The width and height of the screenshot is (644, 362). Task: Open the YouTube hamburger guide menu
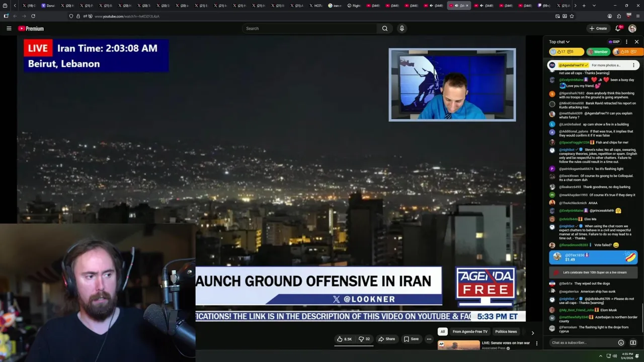point(9,29)
